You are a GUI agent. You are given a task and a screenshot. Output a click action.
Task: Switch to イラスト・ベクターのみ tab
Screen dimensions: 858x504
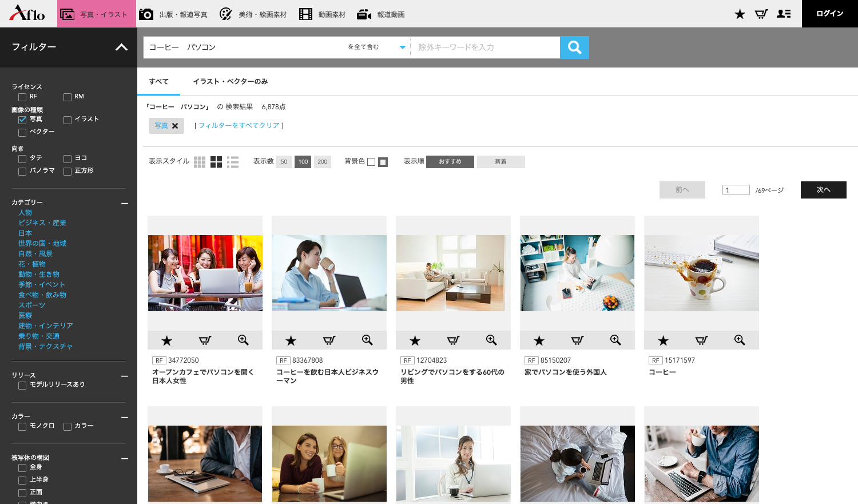click(x=231, y=82)
